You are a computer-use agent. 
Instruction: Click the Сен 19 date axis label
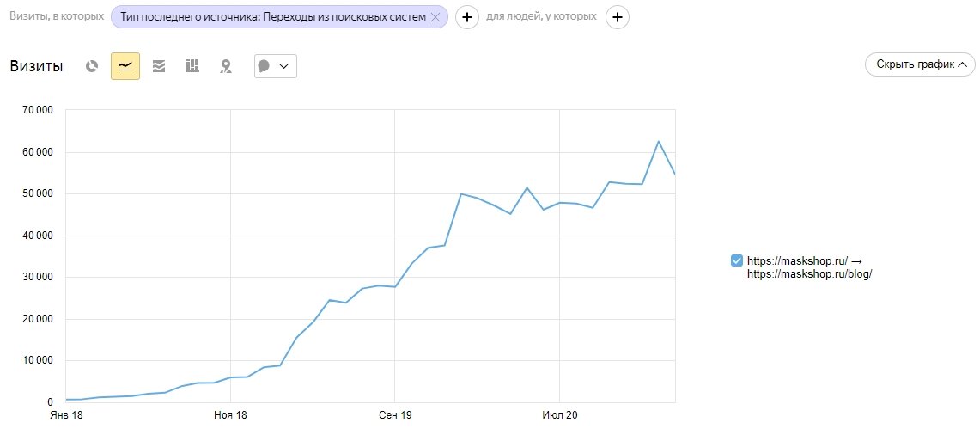click(x=394, y=415)
